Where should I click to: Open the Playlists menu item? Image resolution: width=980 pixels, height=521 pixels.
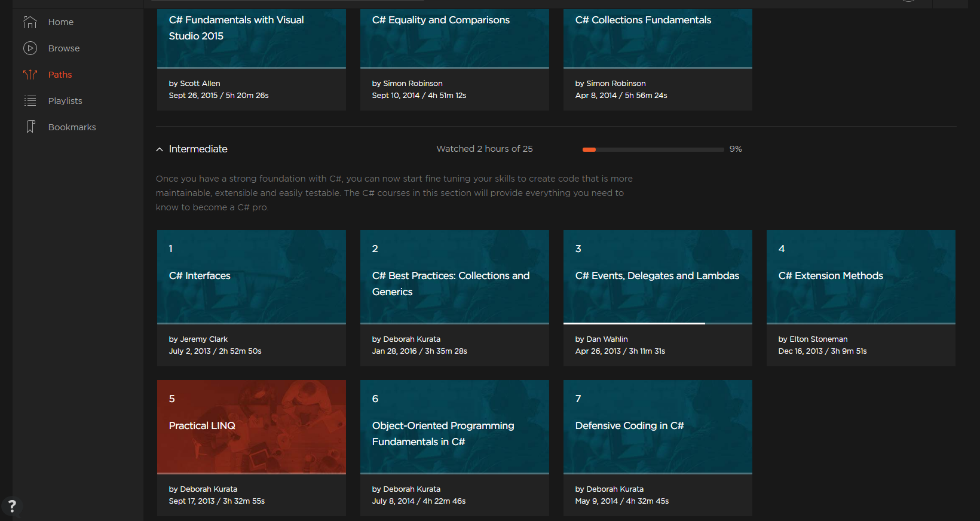pos(65,101)
